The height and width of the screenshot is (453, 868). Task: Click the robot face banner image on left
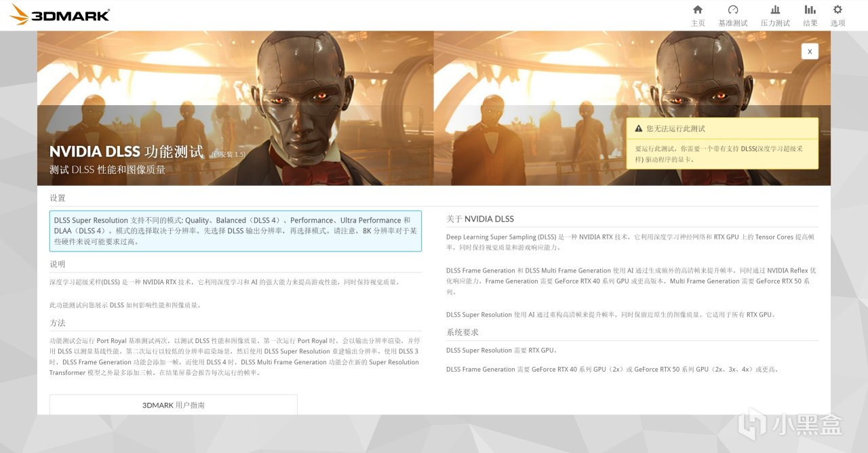click(x=235, y=109)
